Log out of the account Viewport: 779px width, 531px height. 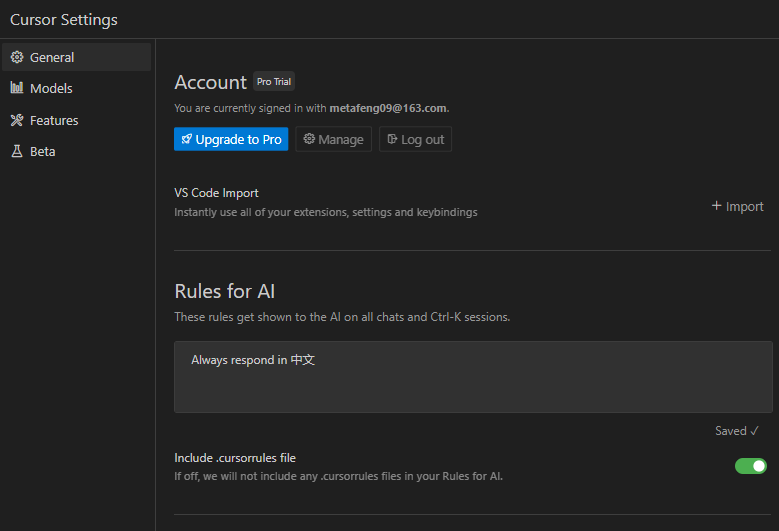coord(415,139)
